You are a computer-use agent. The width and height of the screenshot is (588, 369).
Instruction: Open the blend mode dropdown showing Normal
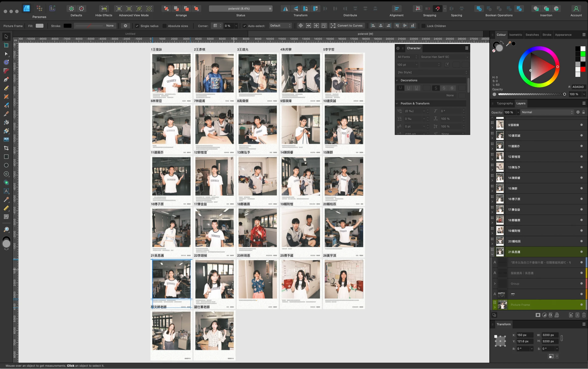547,112
